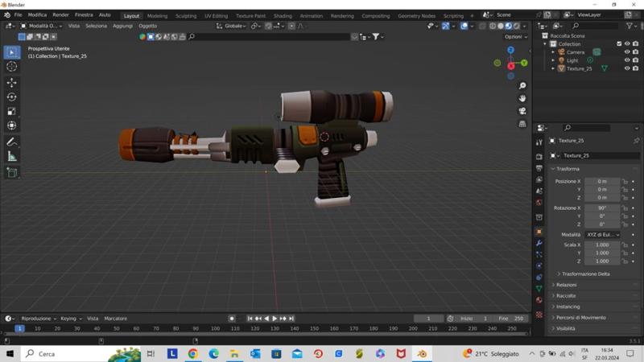
Task: Uncheck the Collection exclude checkbox
Action: coord(619,44)
